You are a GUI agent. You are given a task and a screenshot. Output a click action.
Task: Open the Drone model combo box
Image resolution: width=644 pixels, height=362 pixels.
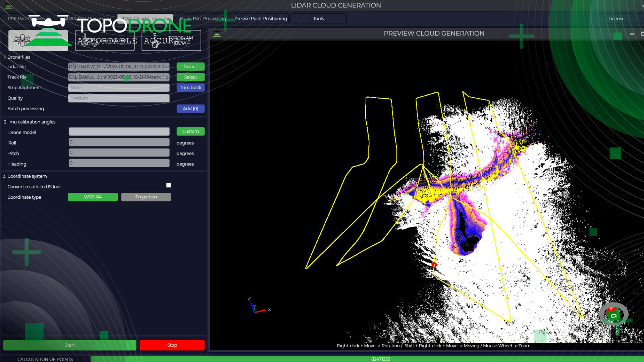pos(119,132)
